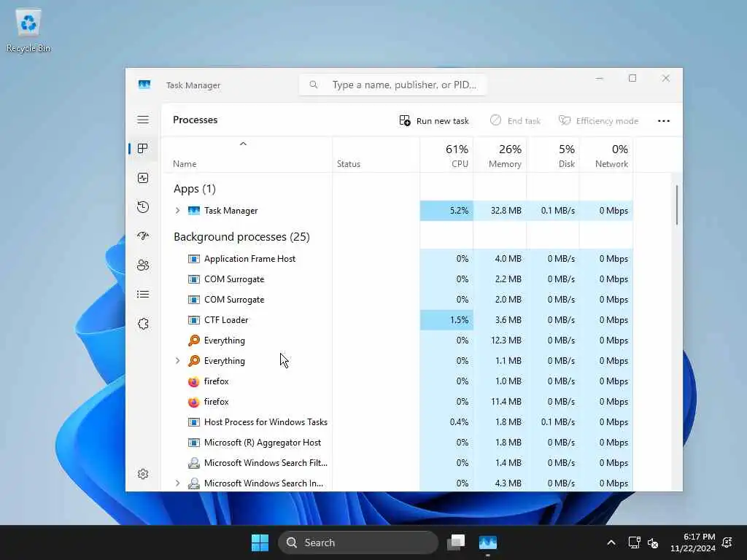Open the Services sidebar icon
Viewport: 747px width, 560px height.
click(143, 324)
